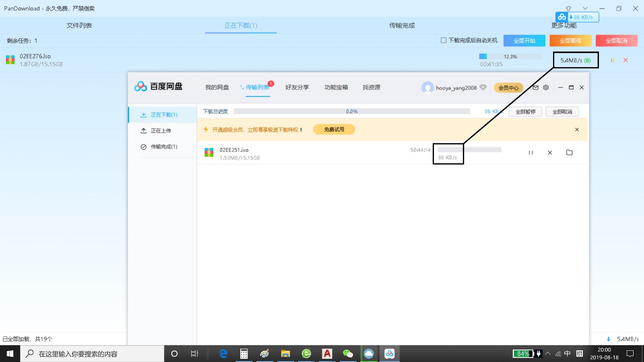644x362 pixels.
Task: Open WeChat from taskbar
Action: [348, 354]
